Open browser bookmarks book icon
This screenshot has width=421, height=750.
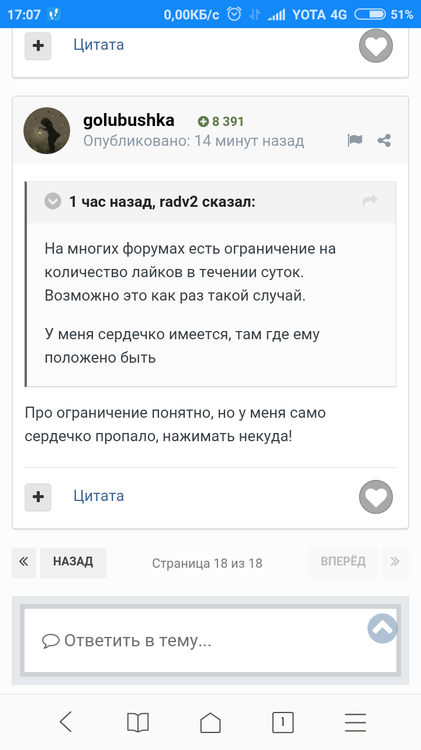click(x=138, y=722)
